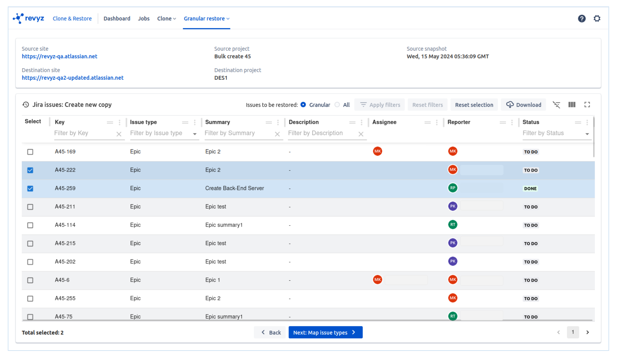
Task: Clear the Description filter with X icon
Action: 361,134
